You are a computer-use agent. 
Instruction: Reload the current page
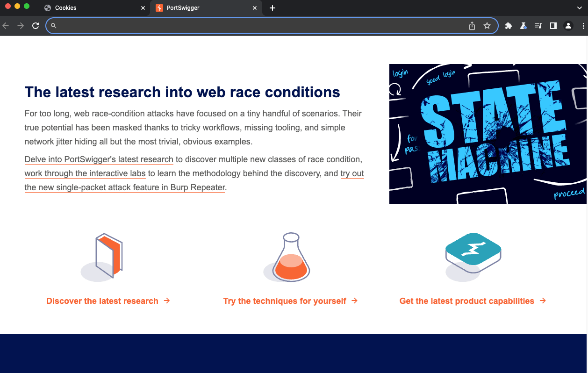tap(36, 26)
